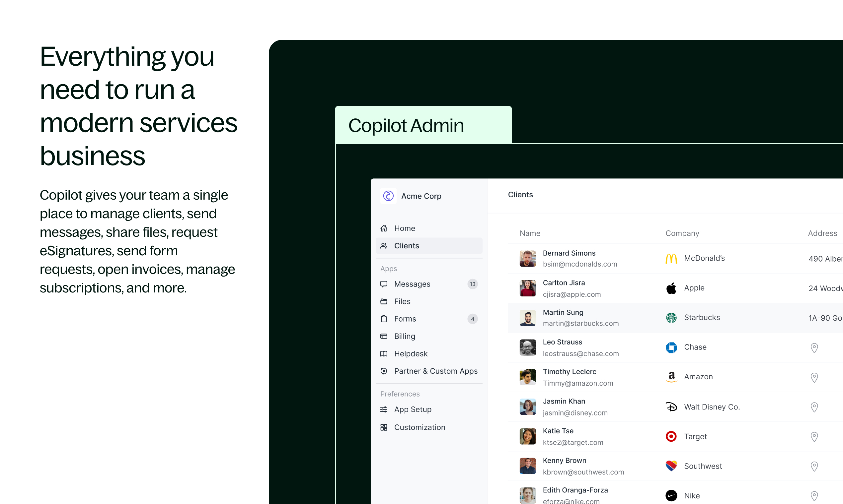Expand the Messages badge showing 13
Image resolution: width=843 pixels, height=504 pixels.
[x=473, y=284]
